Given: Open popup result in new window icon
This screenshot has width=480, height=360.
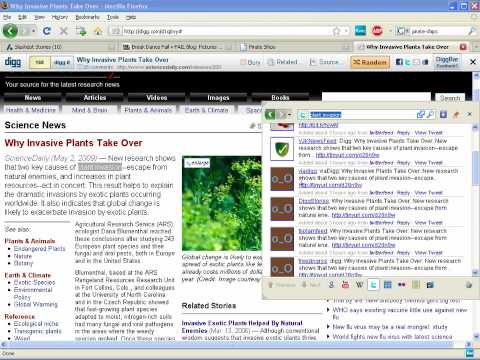Looking at the screenshot, I should coord(421,115).
